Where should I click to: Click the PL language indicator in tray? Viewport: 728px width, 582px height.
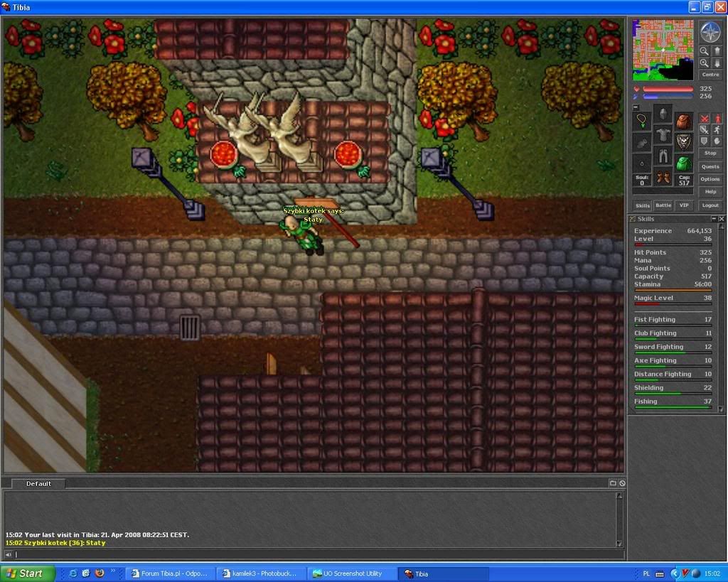tap(646, 573)
